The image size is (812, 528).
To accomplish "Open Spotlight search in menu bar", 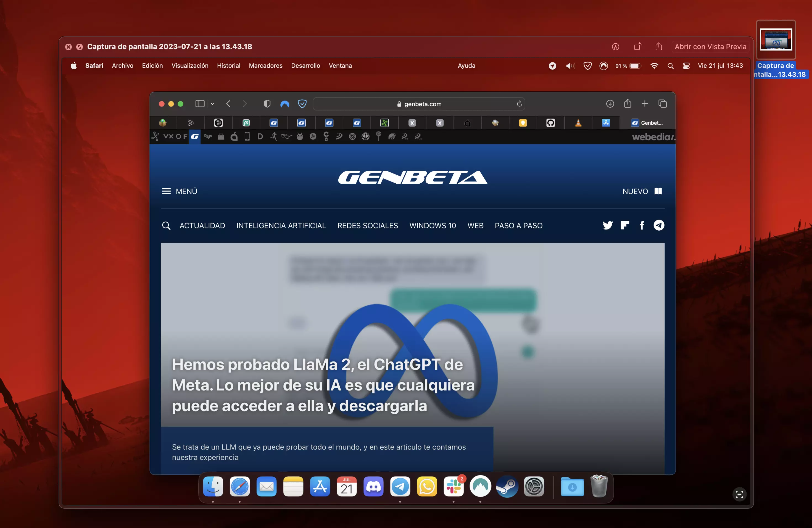I will tap(670, 66).
